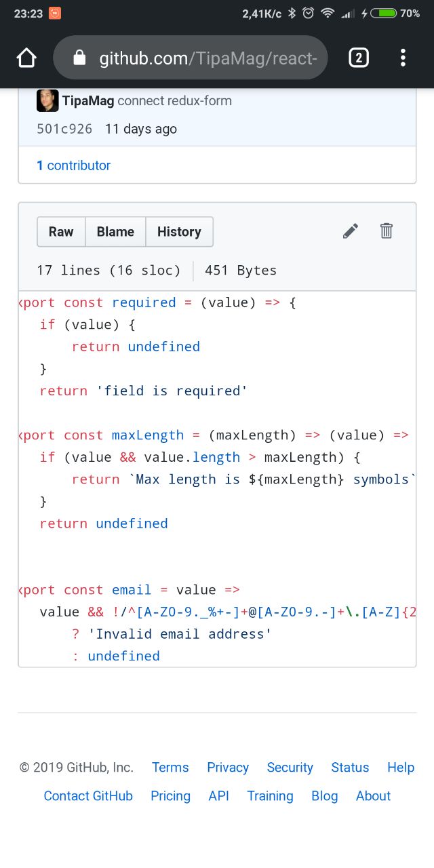434x868 pixels.
Task: Go to the Security footer link
Action: click(x=290, y=768)
